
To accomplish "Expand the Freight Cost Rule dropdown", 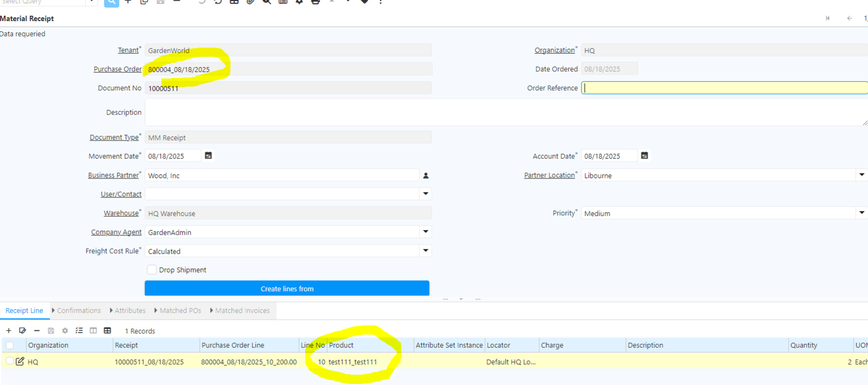I will (x=426, y=251).
